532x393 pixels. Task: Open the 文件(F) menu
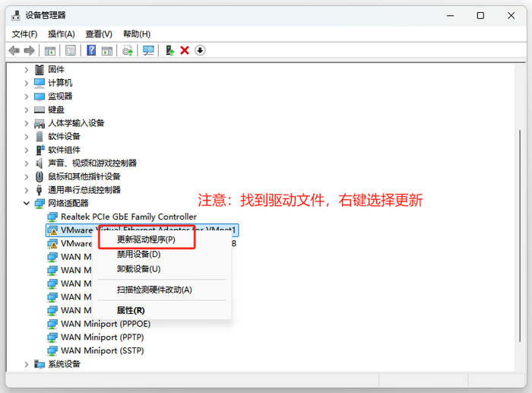coord(24,34)
